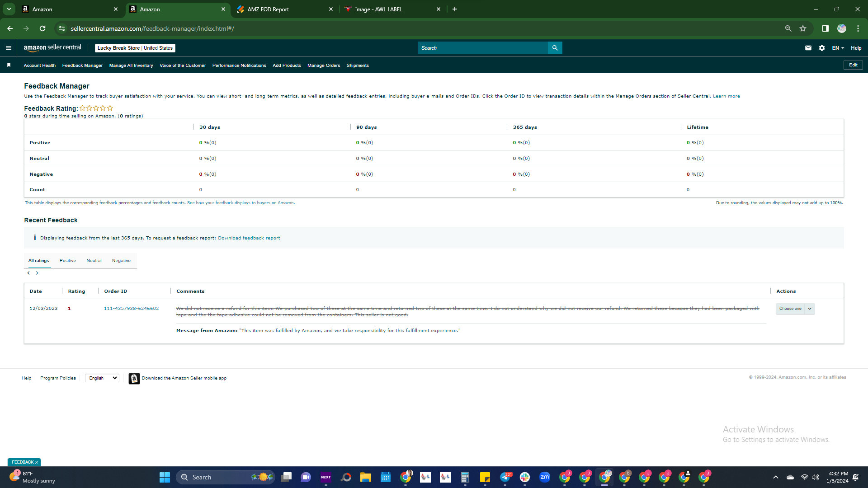
Task: Open Zoom from the taskbar
Action: [545, 477]
